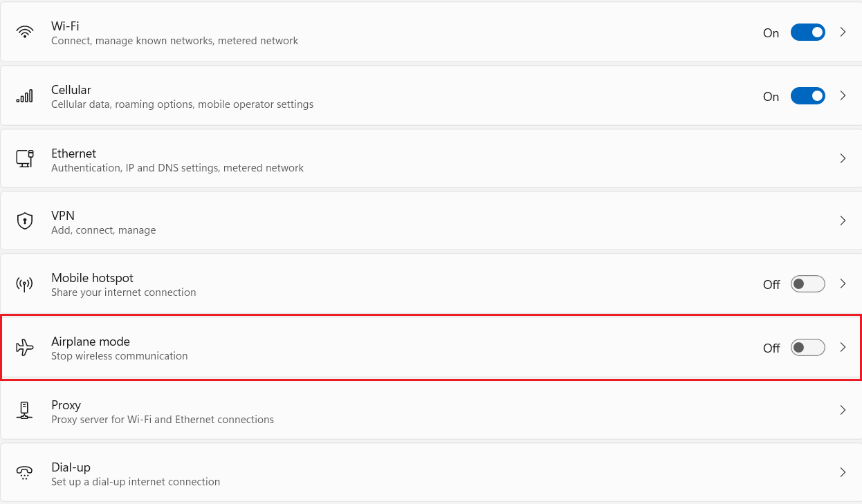This screenshot has width=862, height=504.
Task: Switch on the Airplane mode toggle
Action: (x=807, y=348)
